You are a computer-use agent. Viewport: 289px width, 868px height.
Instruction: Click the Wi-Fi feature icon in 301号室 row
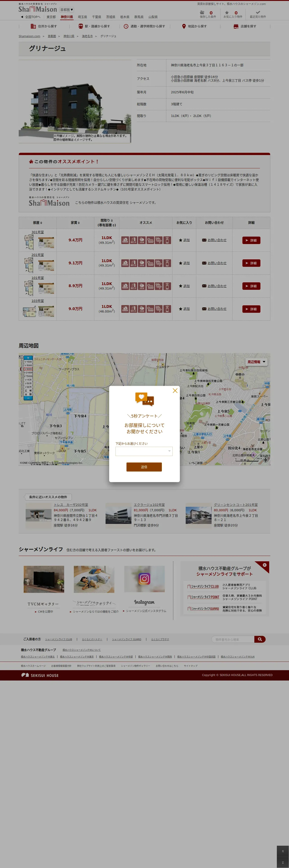(159, 240)
